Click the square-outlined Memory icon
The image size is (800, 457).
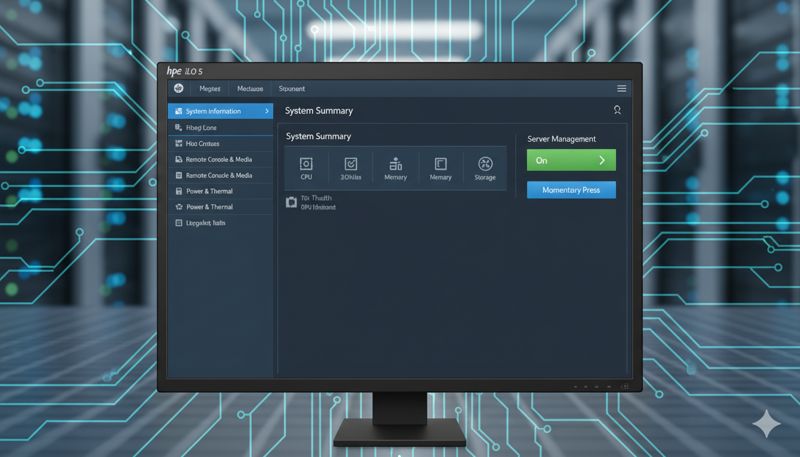pyautogui.click(x=440, y=164)
